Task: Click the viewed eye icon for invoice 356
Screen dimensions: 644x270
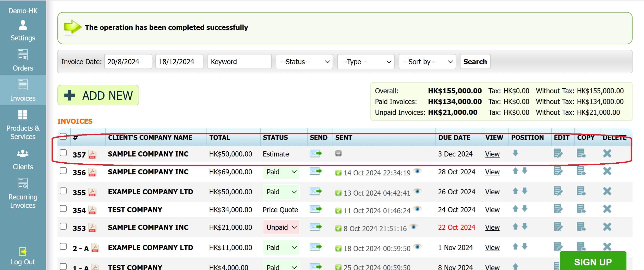Action: coord(417,171)
